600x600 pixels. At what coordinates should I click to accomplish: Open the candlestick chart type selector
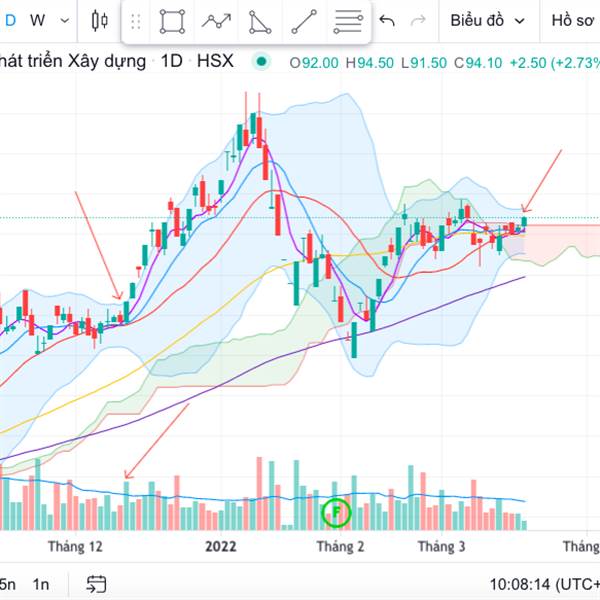[x=99, y=20]
